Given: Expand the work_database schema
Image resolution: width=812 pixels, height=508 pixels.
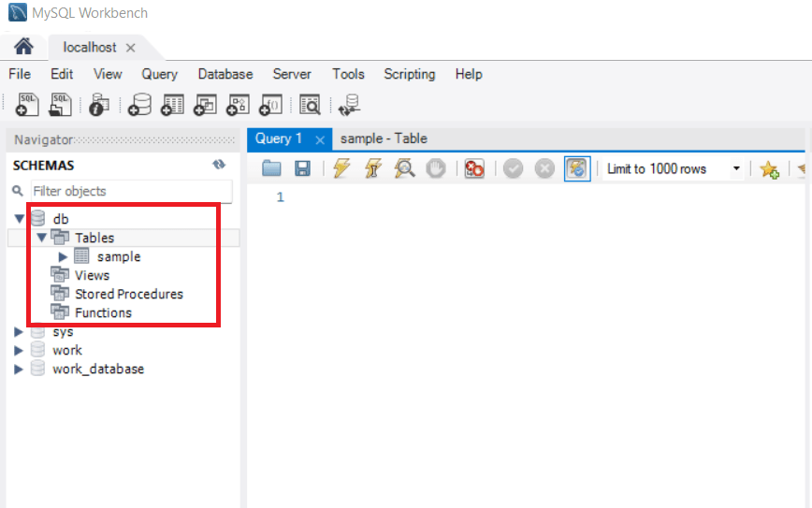Looking at the screenshot, I should click(x=18, y=369).
